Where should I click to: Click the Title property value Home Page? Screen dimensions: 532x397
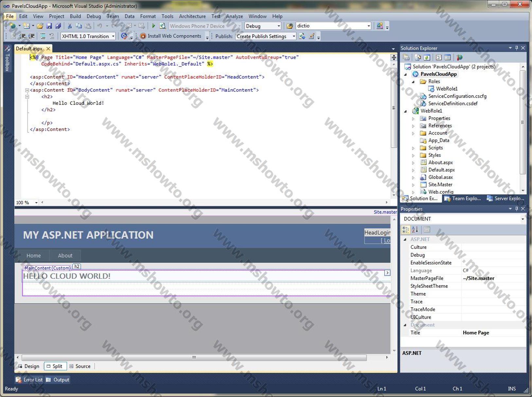(493, 333)
